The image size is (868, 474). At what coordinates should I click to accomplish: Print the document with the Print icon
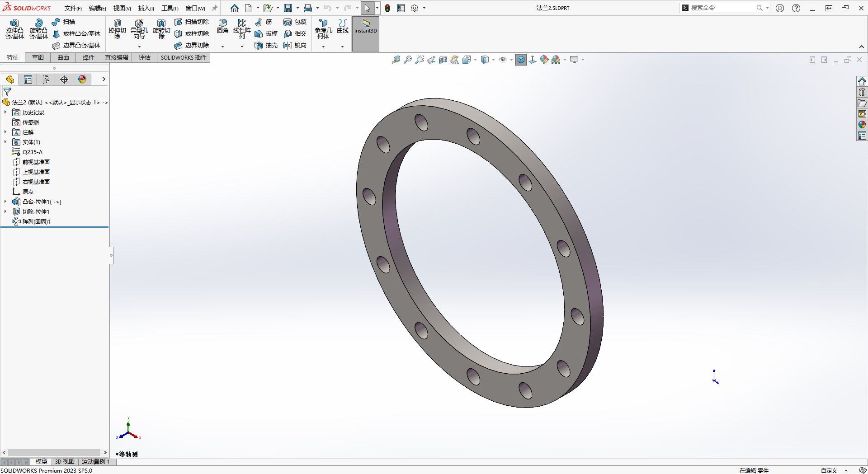(308, 8)
